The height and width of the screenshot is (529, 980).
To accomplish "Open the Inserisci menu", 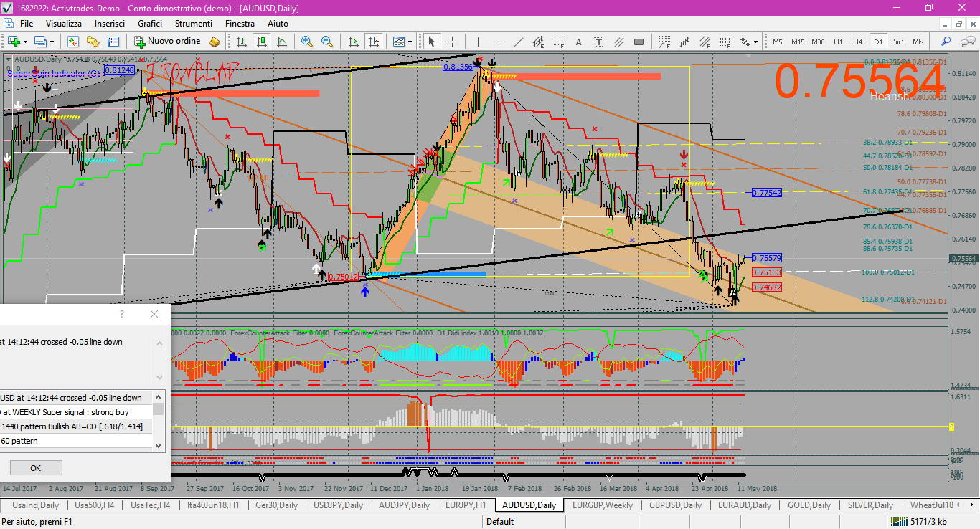I will [110, 24].
